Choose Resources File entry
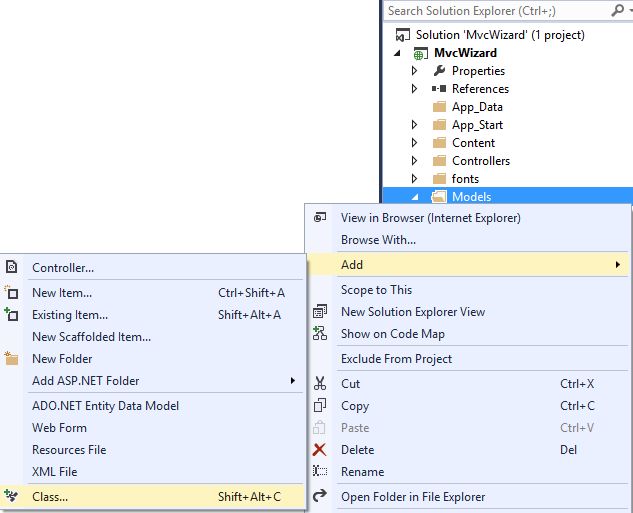Image resolution: width=633 pixels, height=513 pixels. point(153,450)
